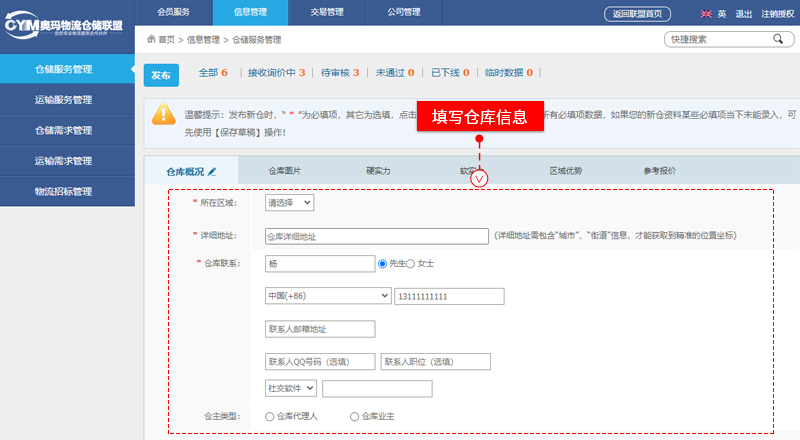800x440 pixels.
Task: Choose the 仓库业主 radio option
Action: [355, 416]
